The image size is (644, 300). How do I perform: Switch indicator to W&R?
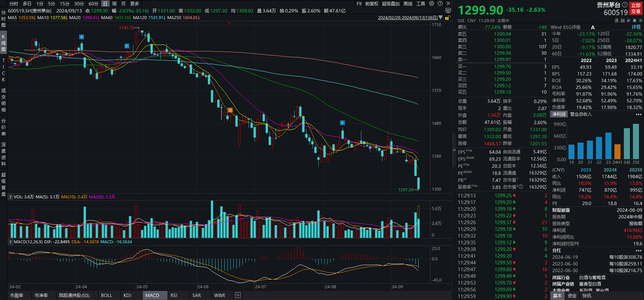coord(220,295)
